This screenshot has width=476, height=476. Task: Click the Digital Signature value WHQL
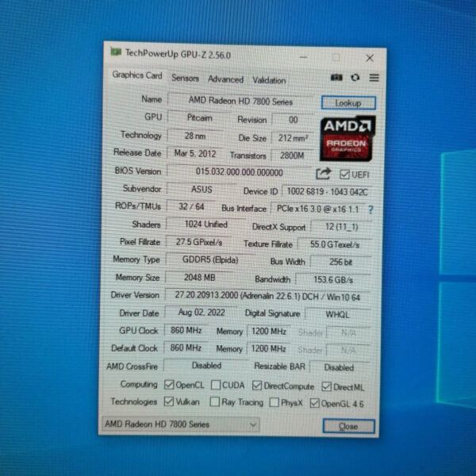click(x=337, y=314)
